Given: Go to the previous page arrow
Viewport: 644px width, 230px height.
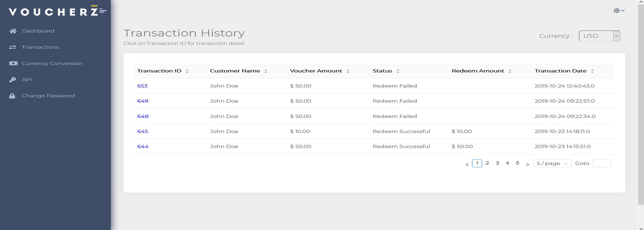Looking at the screenshot, I should (x=467, y=164).
